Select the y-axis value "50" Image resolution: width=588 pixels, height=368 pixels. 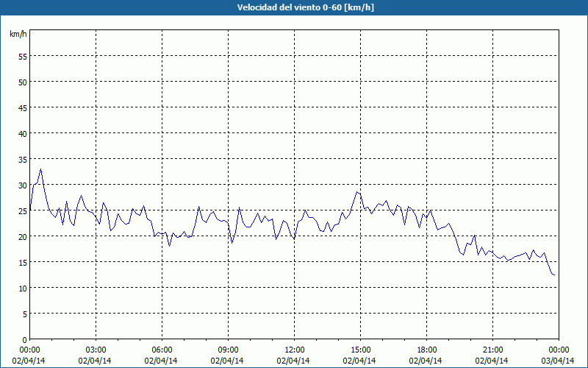click(23, 82)
